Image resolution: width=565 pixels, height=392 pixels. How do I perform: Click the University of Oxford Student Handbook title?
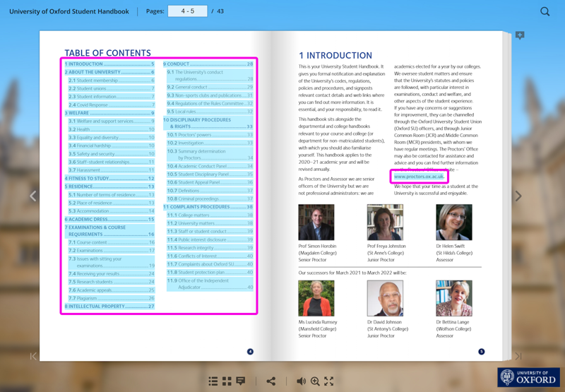69,11
